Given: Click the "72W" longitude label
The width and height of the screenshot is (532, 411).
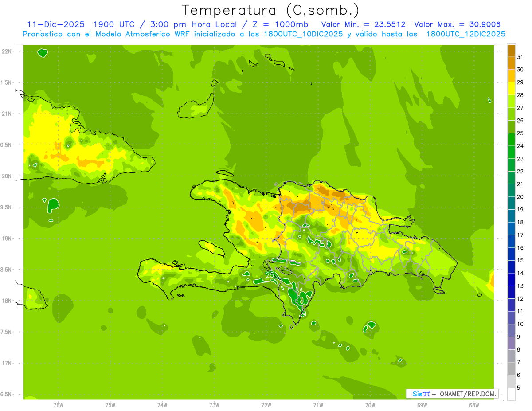Looking at the screenshot, I should [x=266, y=405].
